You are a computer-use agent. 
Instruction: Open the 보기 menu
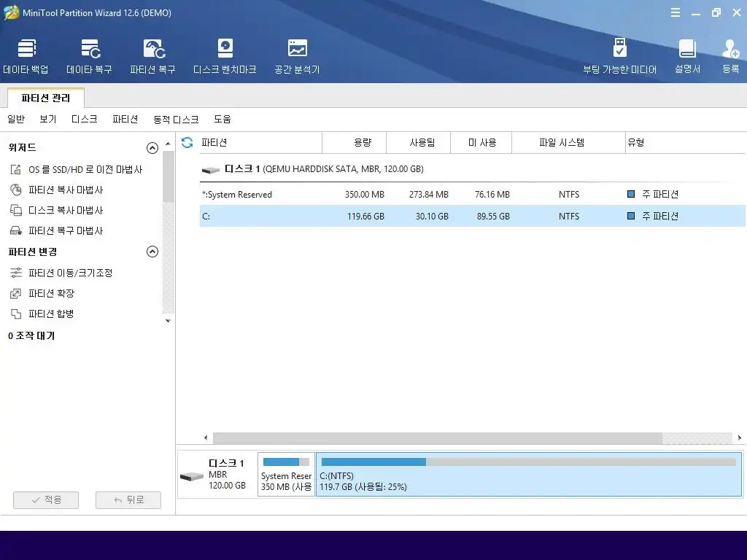pos(47,119)
